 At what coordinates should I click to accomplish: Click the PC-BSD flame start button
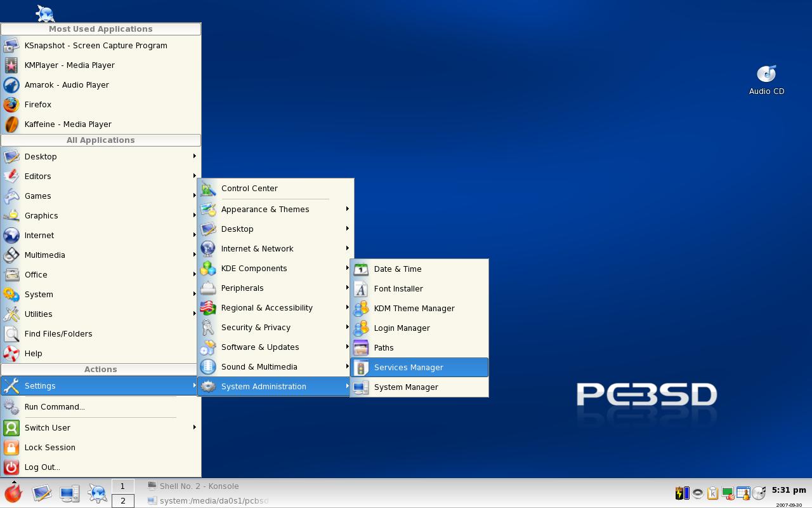pos(13,493)
